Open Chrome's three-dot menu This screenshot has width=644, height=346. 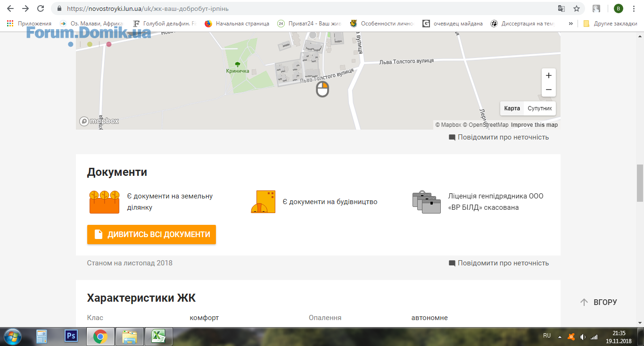pyautogui.click(x=634, y=8)
